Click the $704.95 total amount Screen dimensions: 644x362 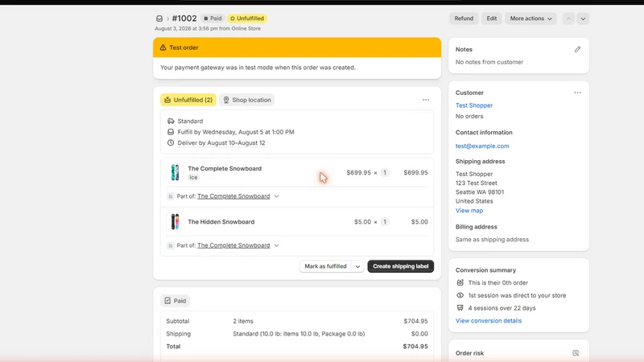tap(415, 347)
